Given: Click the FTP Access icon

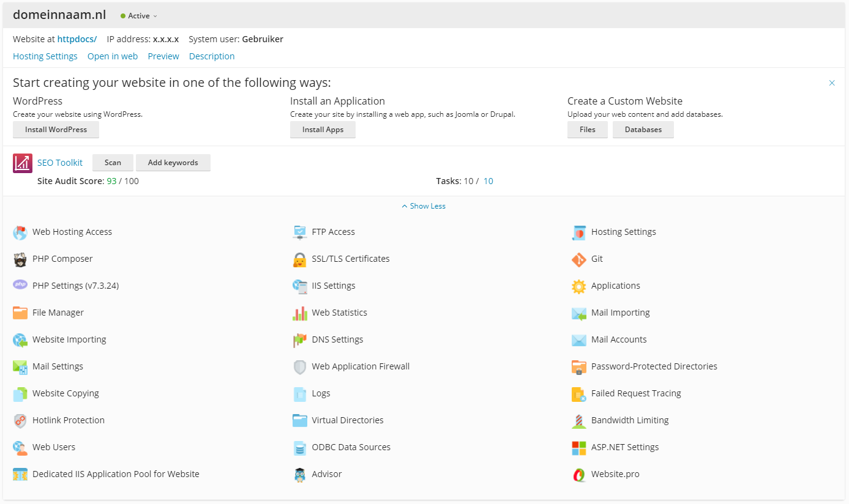Looking at the screenshot, I should 299,232.
